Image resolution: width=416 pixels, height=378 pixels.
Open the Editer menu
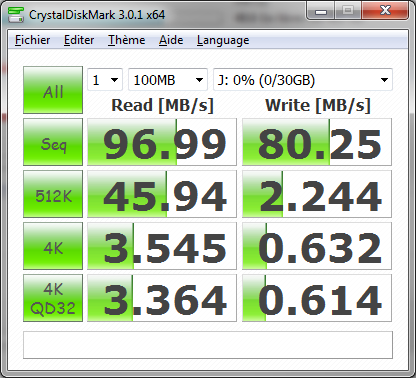point(79,40)
